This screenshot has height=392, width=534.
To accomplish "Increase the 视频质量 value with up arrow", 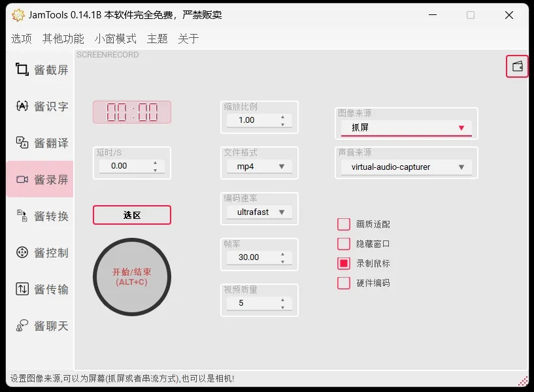I will pyautogui.click(x=282, y=300).
